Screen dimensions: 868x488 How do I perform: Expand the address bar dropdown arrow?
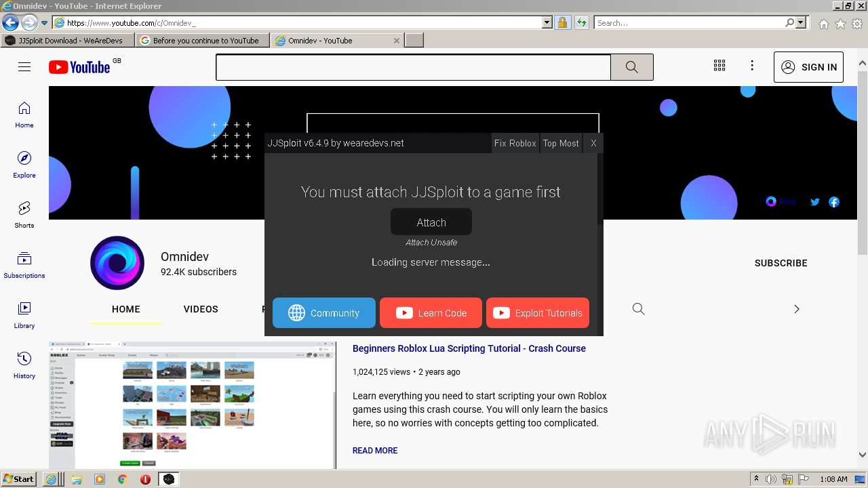click(547, 22)
